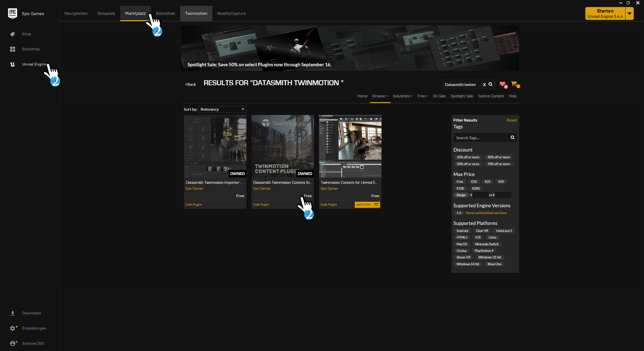Toggle the Windows 64-bit platform filter

point(468,264)
